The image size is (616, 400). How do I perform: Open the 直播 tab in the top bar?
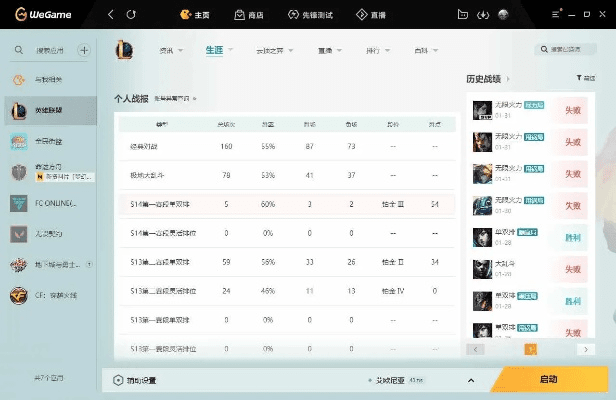pyautogui.click(x=371, y=15)
